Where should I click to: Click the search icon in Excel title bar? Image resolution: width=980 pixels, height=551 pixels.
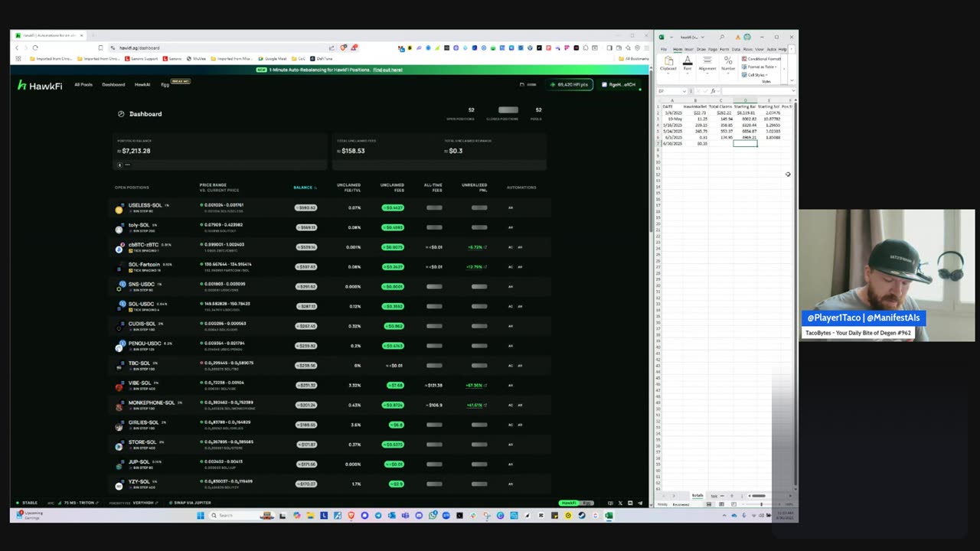(x=722, y=37)
